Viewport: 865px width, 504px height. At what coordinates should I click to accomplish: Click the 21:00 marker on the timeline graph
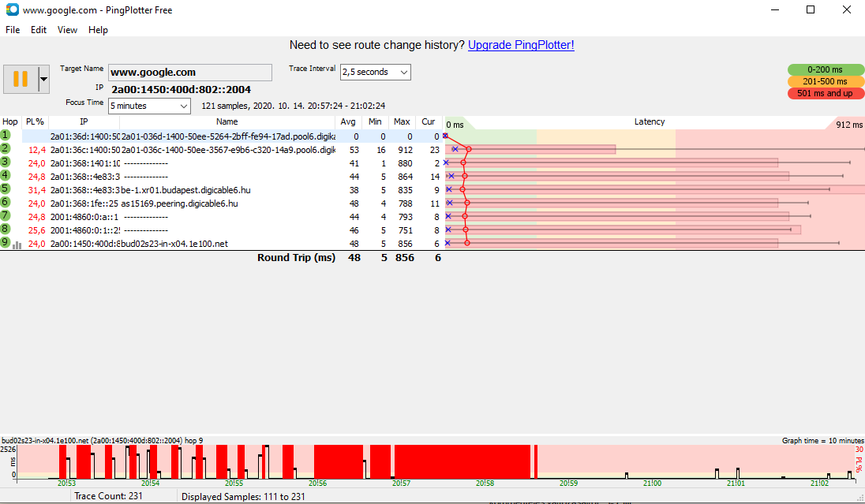click(x=652, y=483)
